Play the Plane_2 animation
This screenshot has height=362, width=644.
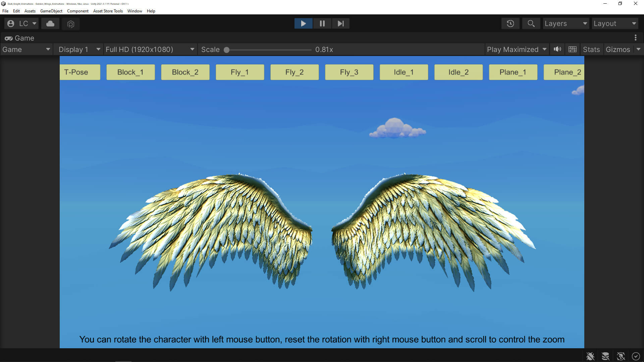tap(564, 72)
